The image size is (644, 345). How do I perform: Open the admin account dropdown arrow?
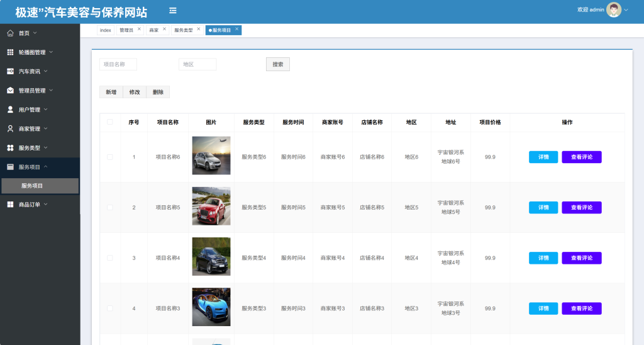626,10
